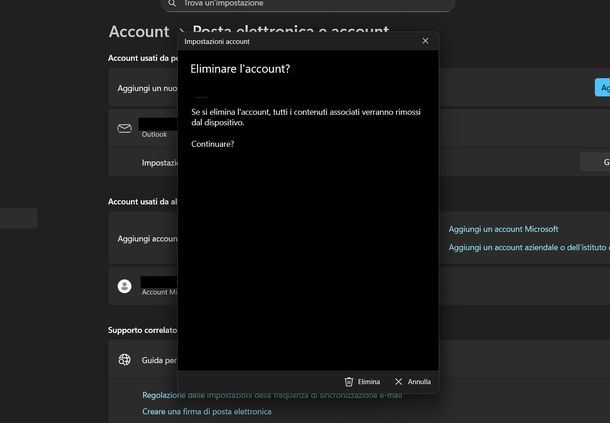This screenshot has width=610, height=423.
Task: Click the gray button beside Impostazioni row
Action: click(x=595, y=162)
